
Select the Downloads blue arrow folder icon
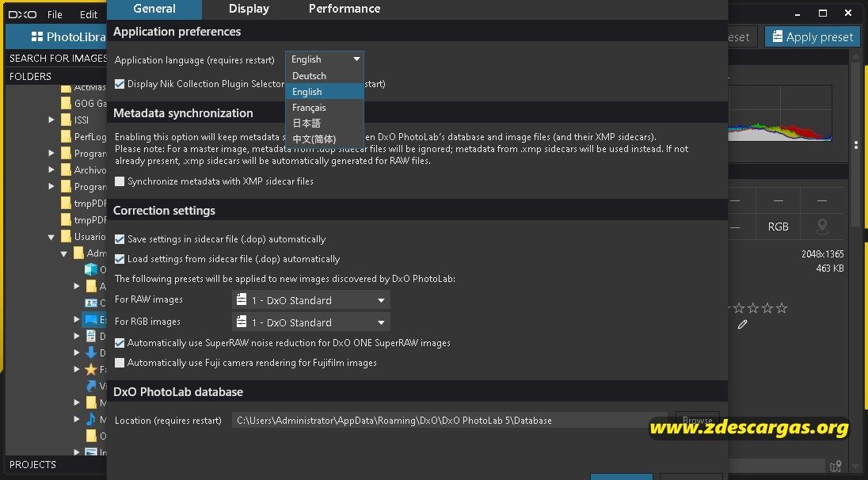click(x=91, y=352)
